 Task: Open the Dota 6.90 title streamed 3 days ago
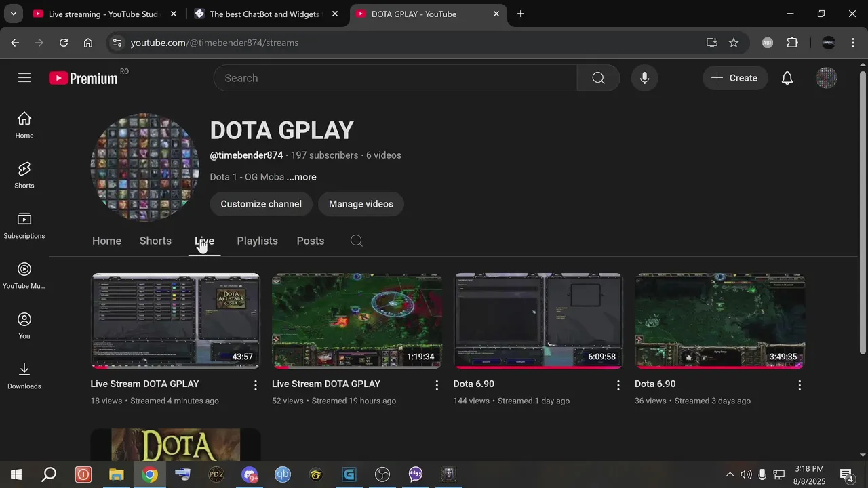pos(655,384)
